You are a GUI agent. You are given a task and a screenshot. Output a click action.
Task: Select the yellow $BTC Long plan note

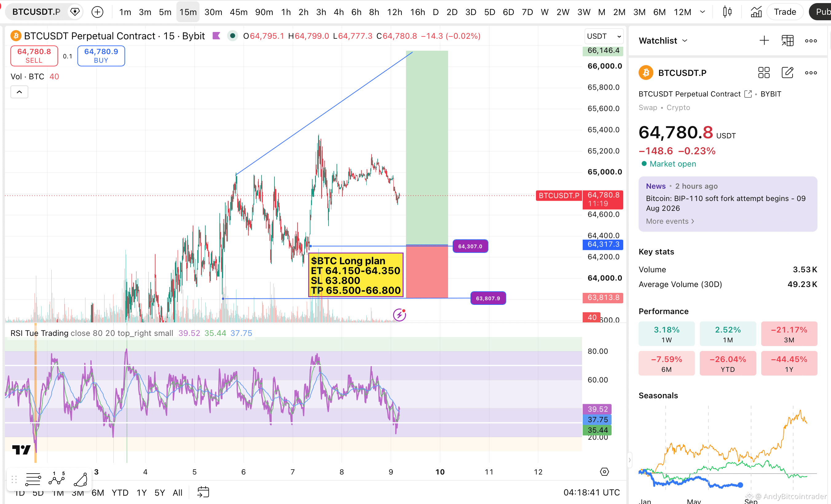356,275
